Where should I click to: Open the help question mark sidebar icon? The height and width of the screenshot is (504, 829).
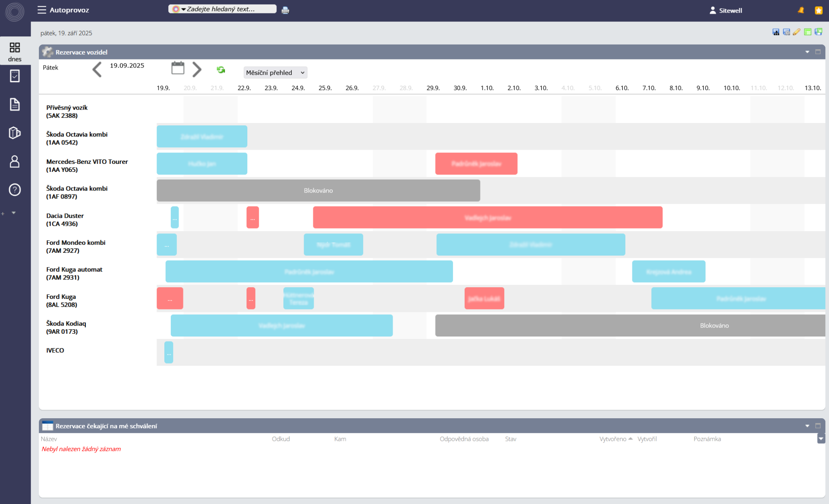[x=15, y=190]
